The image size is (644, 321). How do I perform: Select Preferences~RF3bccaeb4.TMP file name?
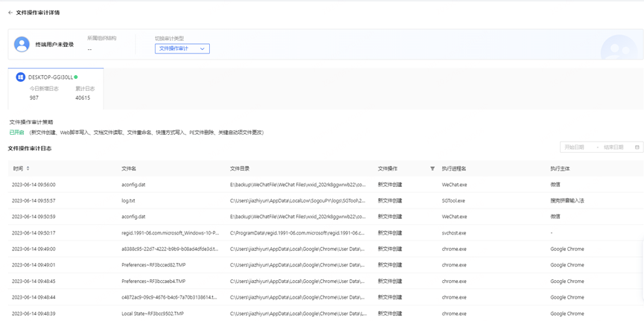click(153, 281)
